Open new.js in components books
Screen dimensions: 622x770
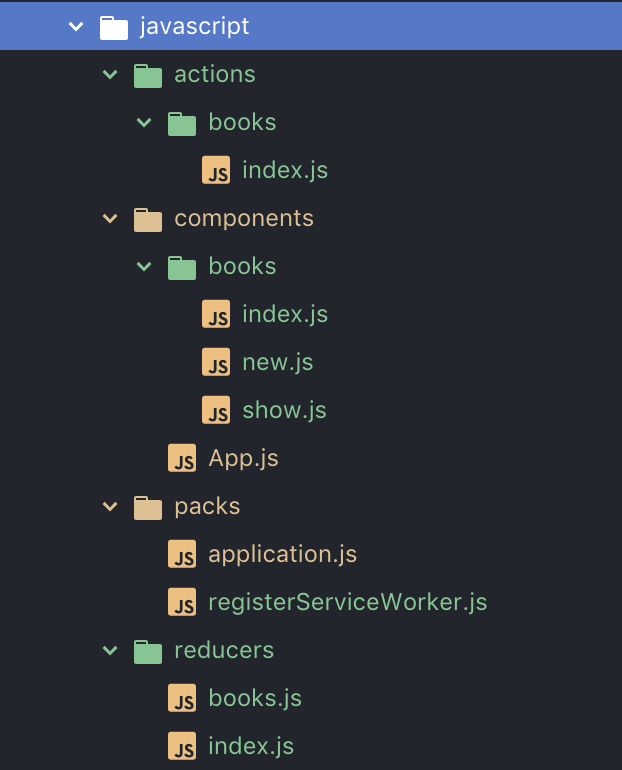pyautogui.click(x=277, y=362)
